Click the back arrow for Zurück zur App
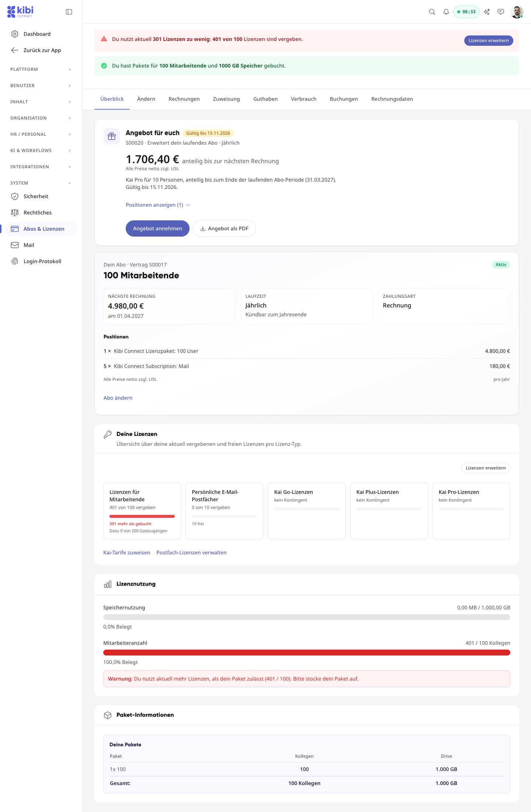The height and width of the screenshot is (812, 531). point(15,50)
